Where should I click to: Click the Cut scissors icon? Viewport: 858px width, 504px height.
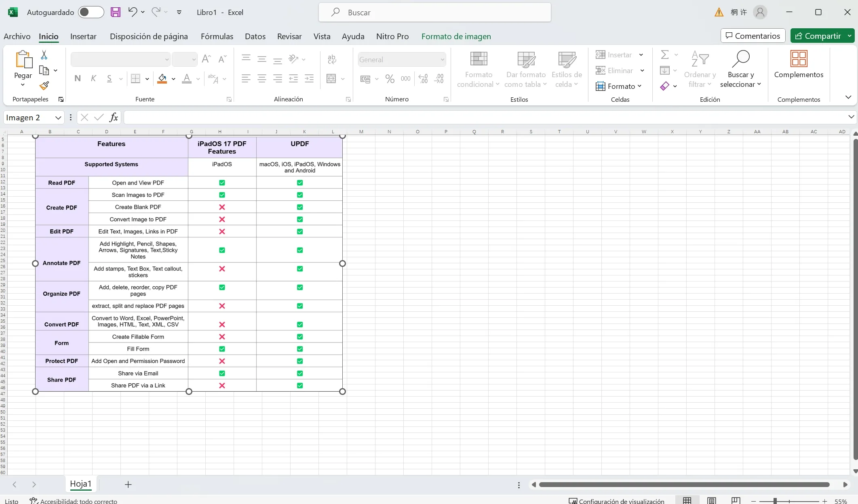click(44, 55)
